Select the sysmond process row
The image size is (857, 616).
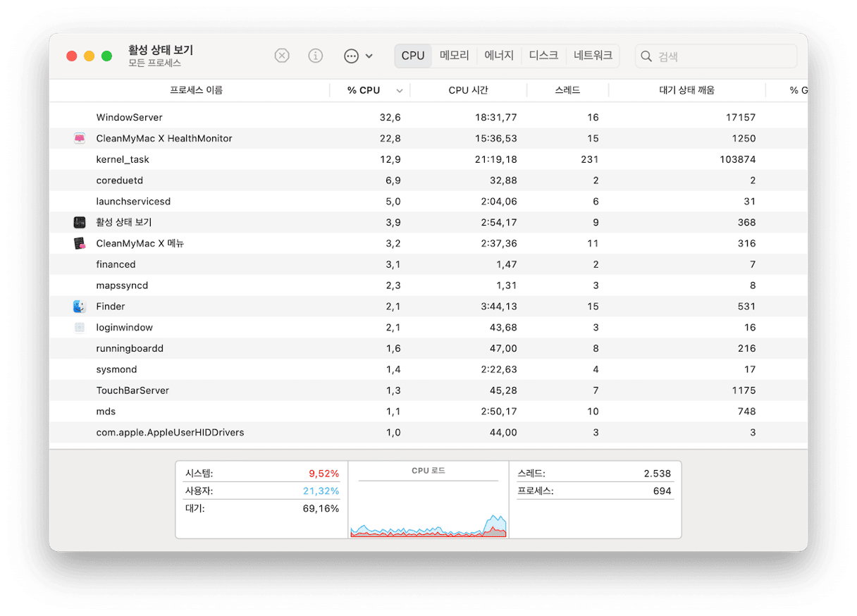(x=428, y=369)
